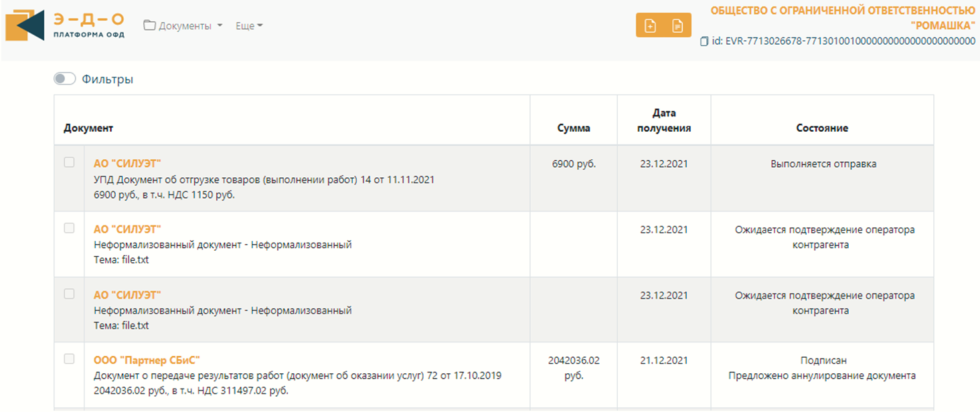Expand the Еще dropdown menu

(249, 26)
